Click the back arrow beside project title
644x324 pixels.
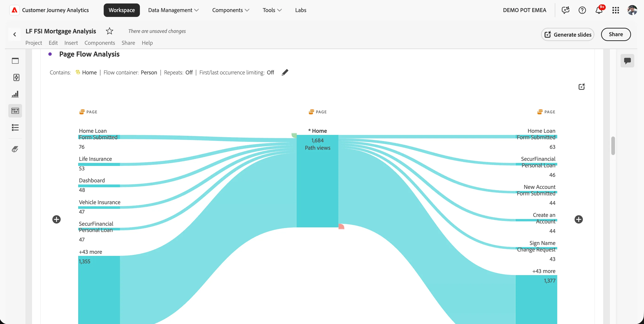[x=15, y=35]
